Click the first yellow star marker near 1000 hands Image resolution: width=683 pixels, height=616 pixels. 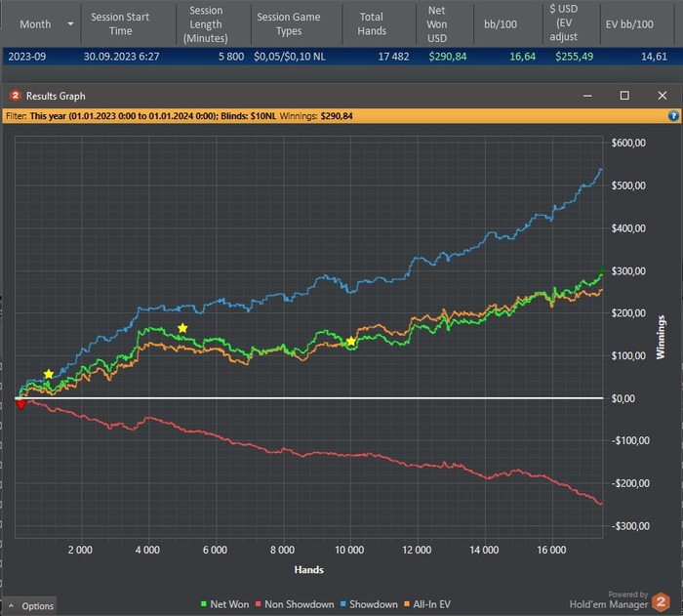49,374
